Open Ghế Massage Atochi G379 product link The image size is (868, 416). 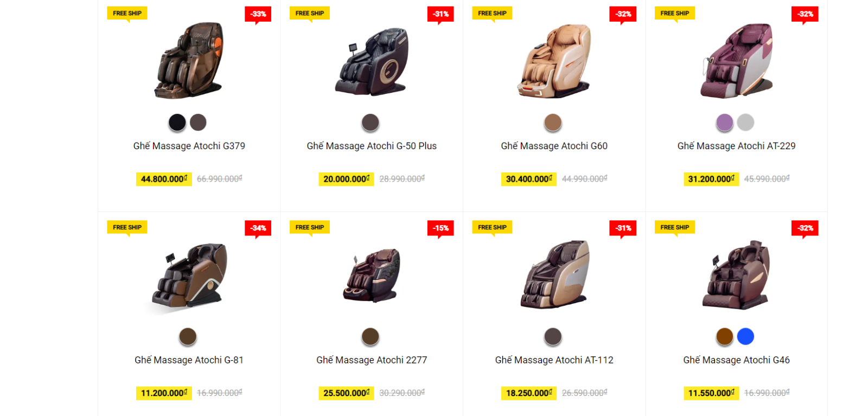pos(189,146)
